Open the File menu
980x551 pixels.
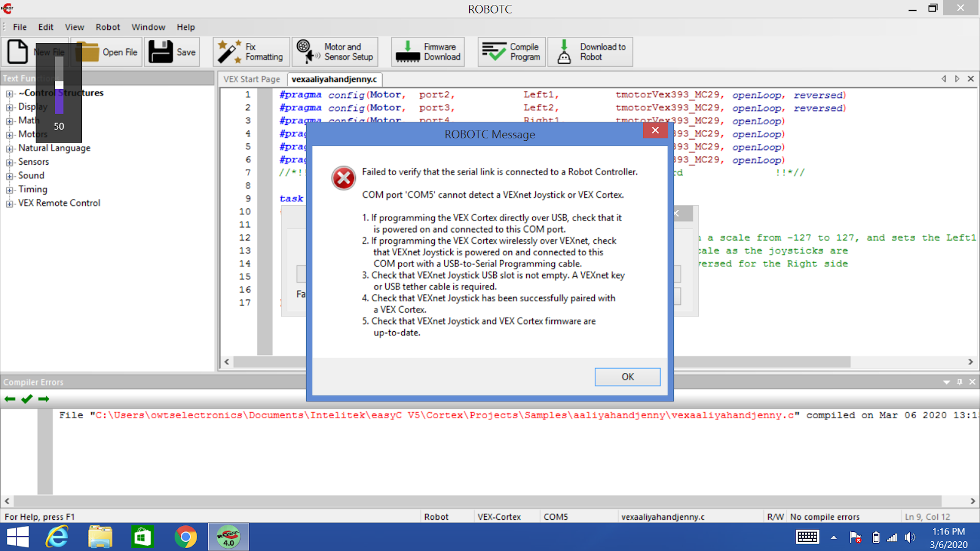[20, 27]
